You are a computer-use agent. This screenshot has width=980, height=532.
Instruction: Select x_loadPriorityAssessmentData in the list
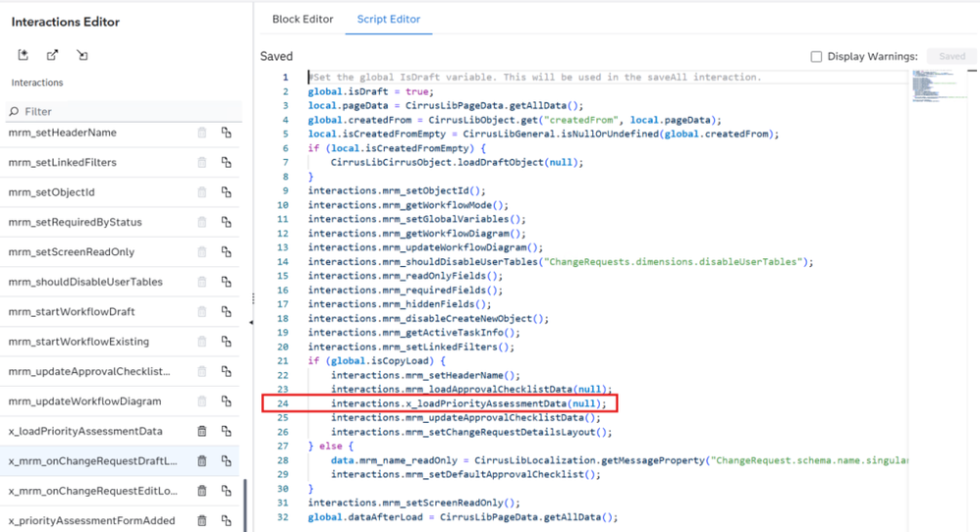[85, 431]
